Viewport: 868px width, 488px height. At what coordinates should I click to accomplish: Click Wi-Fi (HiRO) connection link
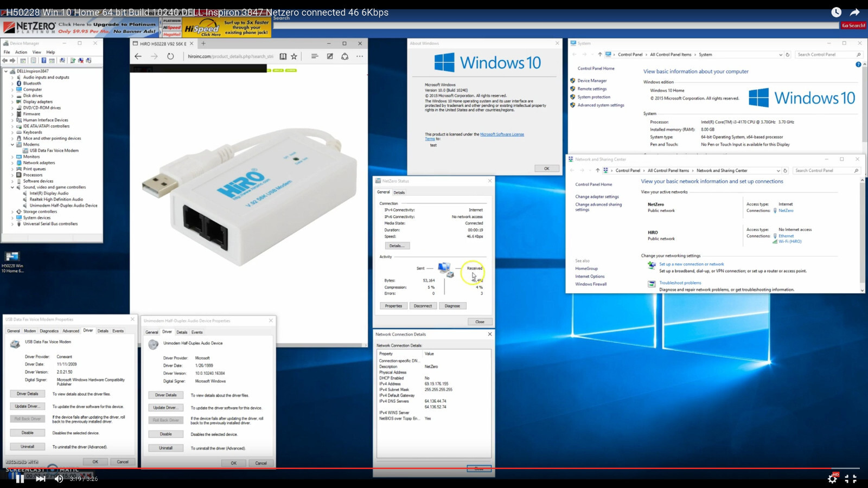click(790, 241)
